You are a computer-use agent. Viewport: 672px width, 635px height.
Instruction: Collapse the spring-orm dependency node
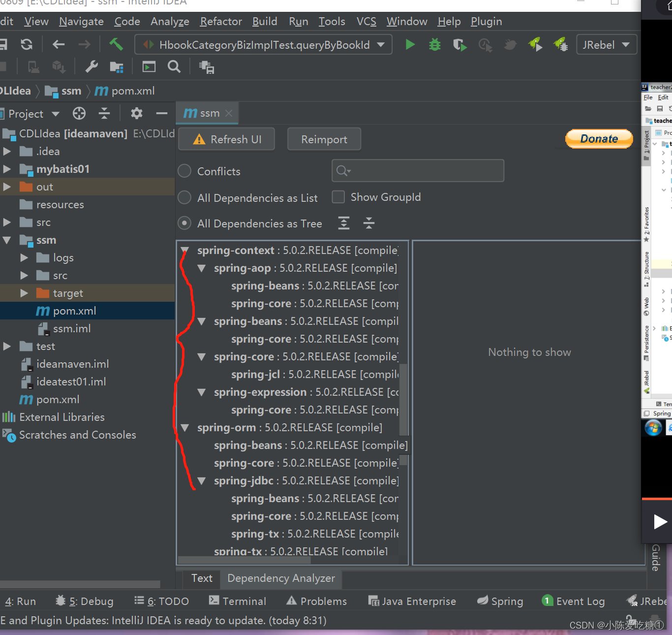[x=185, y=427]
